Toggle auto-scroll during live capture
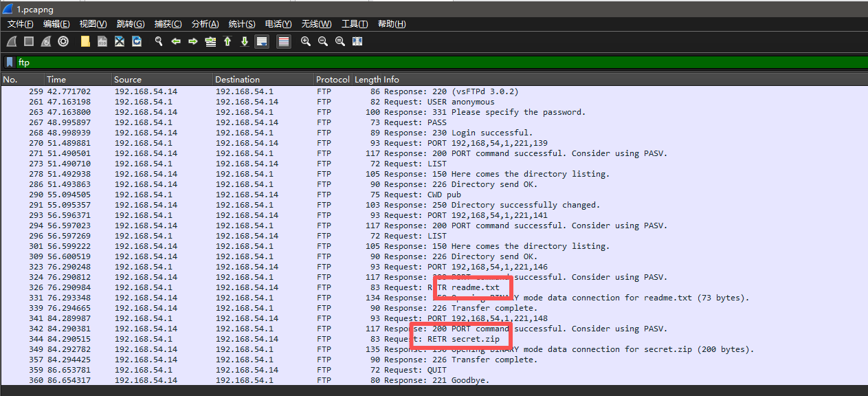The image size is (868, 396). tap(261, 41)
